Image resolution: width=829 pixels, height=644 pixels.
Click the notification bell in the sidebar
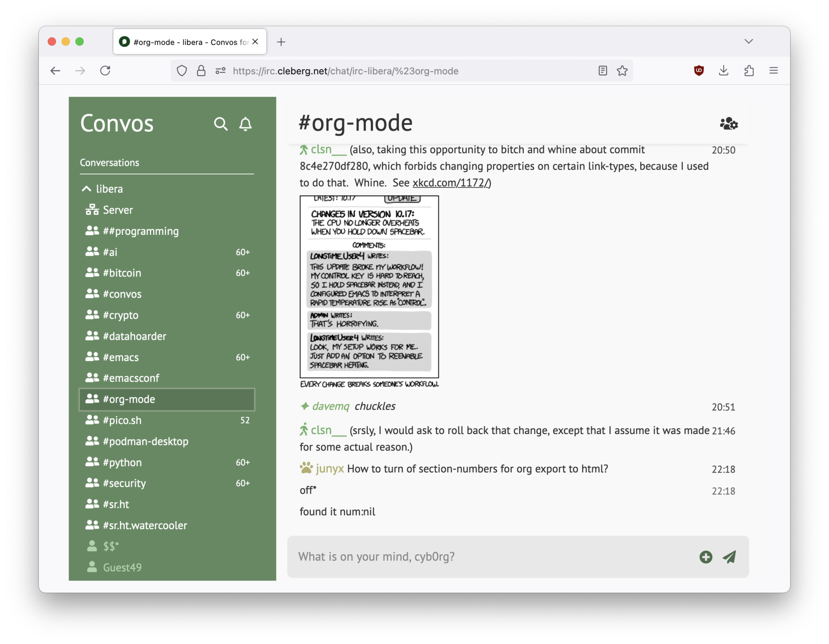click(245, 124)
